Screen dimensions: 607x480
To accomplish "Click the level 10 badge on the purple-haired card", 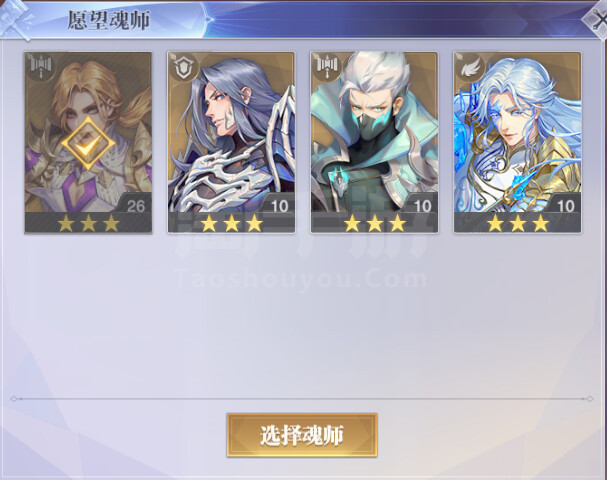I will (279, 206).
